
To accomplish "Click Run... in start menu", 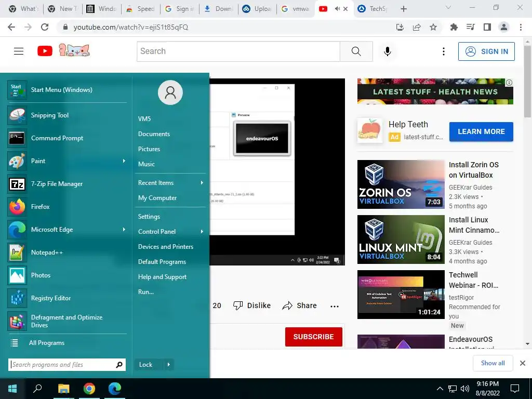I will (146, 292).
